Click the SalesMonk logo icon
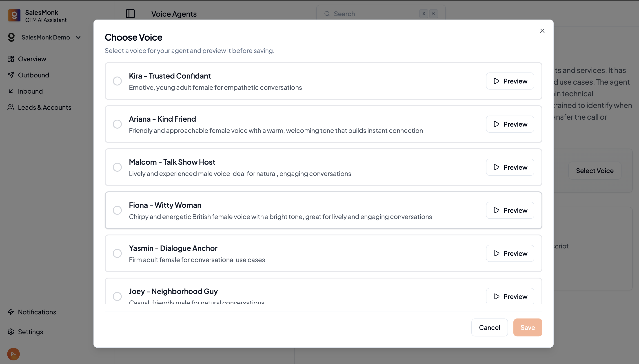This screenshot has height=364, width=639. click(x=14, y=15)
